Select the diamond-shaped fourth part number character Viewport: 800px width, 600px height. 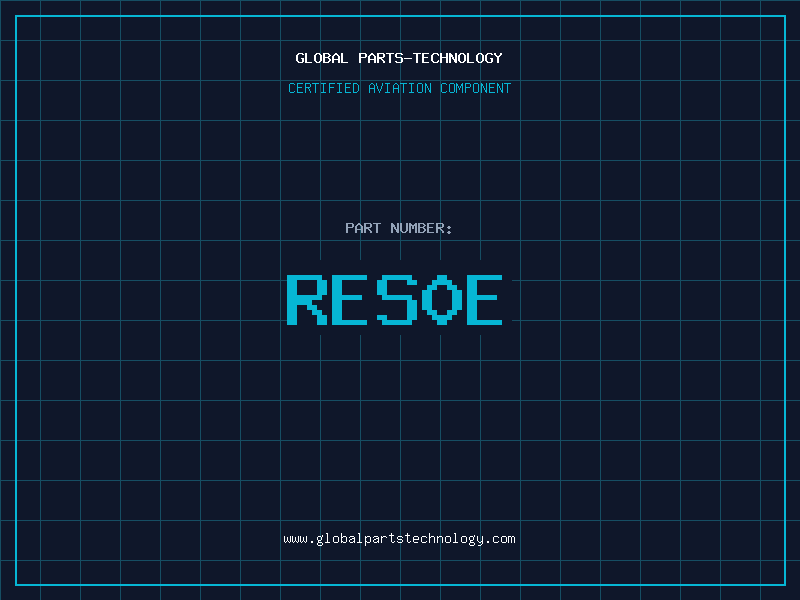[441, 300]
